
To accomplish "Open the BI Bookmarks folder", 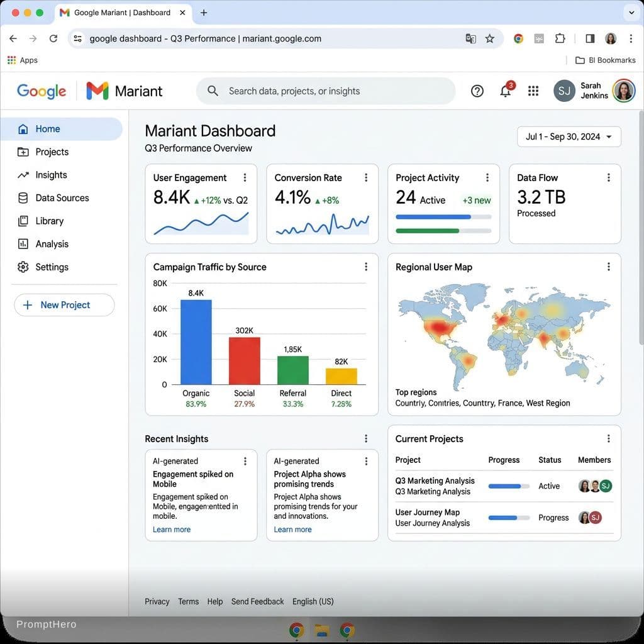I will coord(606,60).
